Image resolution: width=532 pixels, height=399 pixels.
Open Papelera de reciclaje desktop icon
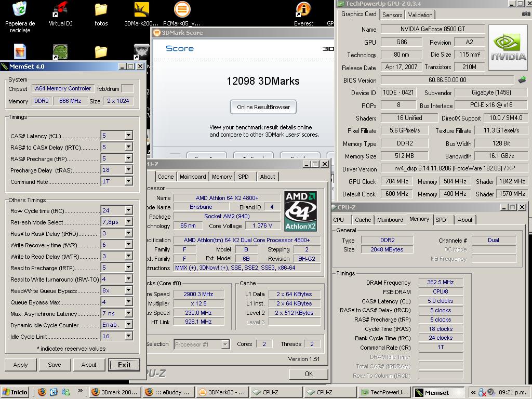pyautogui.click(x=20, y=17)
